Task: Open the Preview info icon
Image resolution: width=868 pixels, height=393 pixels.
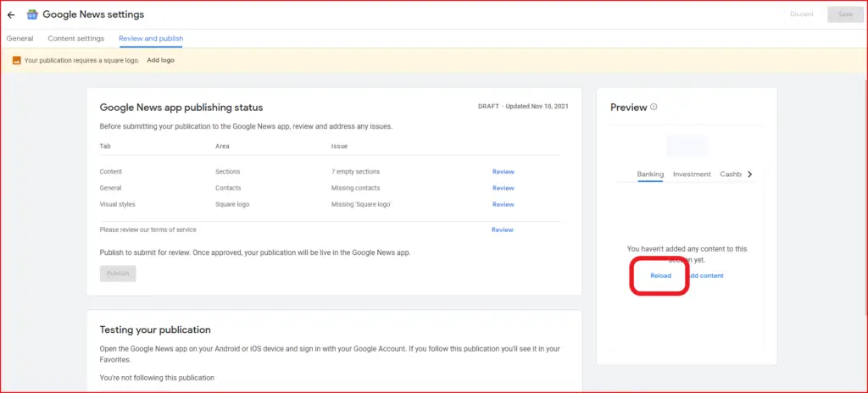Action: point(654,107)
